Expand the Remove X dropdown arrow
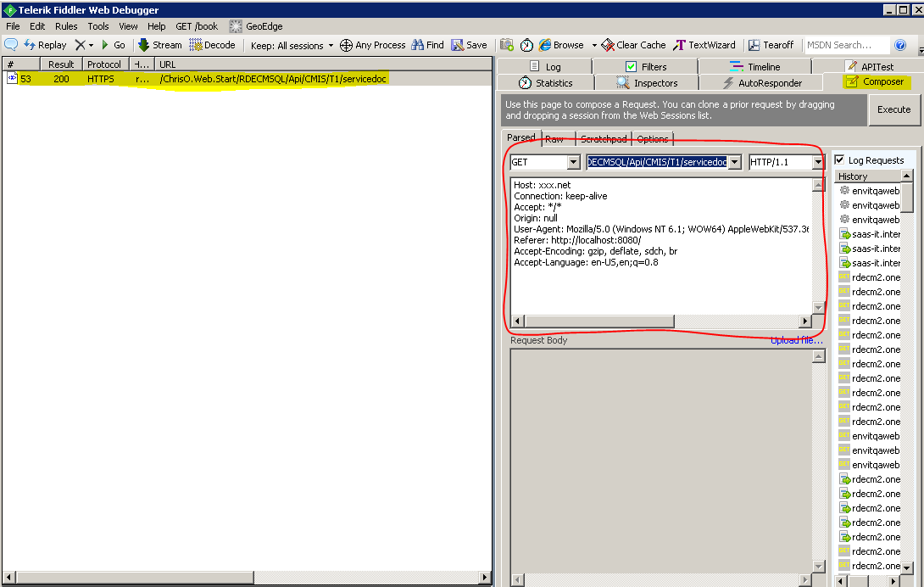Image resolution: width=924 pixels, height=587 pixels. 91,46
